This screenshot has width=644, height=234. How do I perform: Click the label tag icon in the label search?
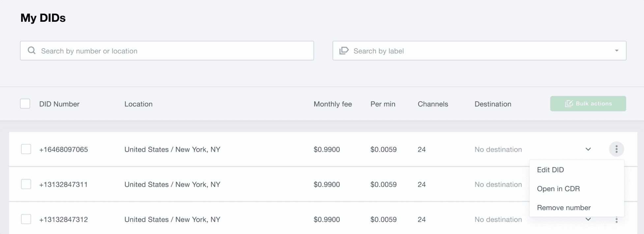pyautogui.click(x=344, y=50)
